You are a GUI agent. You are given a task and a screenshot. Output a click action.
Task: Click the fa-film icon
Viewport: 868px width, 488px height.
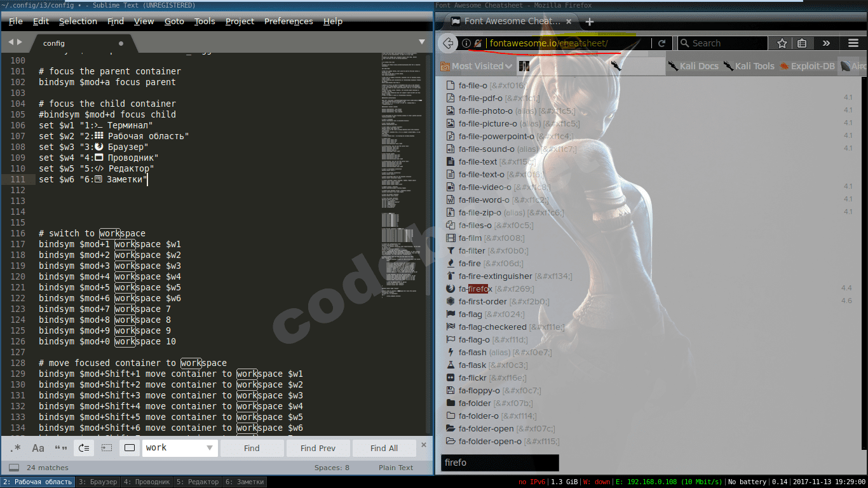click(x=451, y=238)
